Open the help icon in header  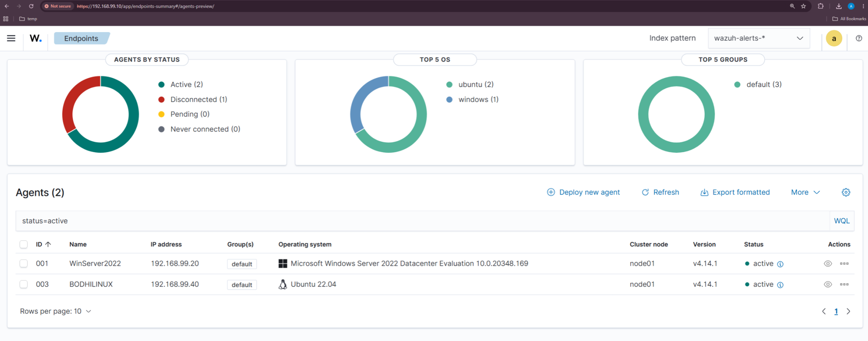(x=859, y=38)
